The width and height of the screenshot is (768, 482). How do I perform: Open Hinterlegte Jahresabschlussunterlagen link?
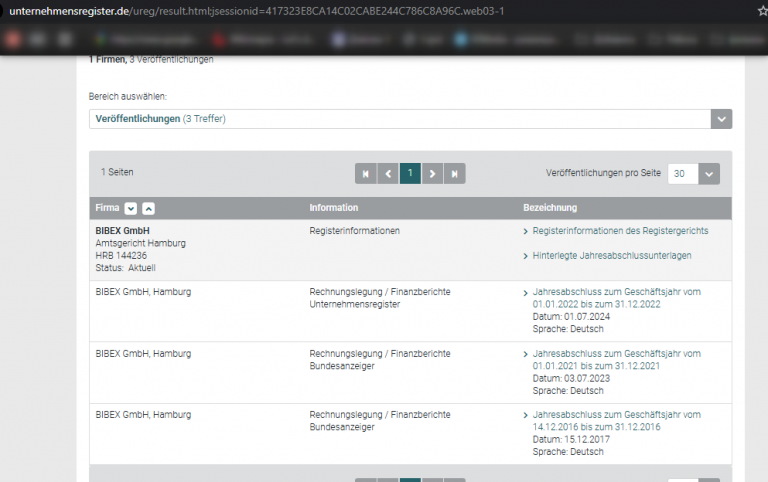612,256
